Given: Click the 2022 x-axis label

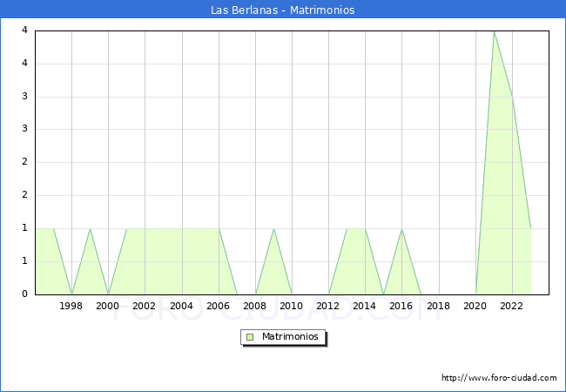Looking at the screenshot, I should pos(511,306).
